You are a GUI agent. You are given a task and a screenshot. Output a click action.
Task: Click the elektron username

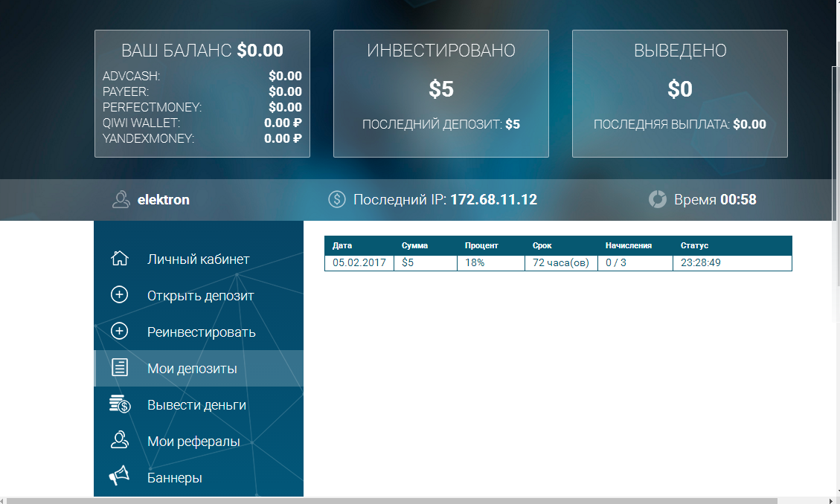(x=164, y=199)
